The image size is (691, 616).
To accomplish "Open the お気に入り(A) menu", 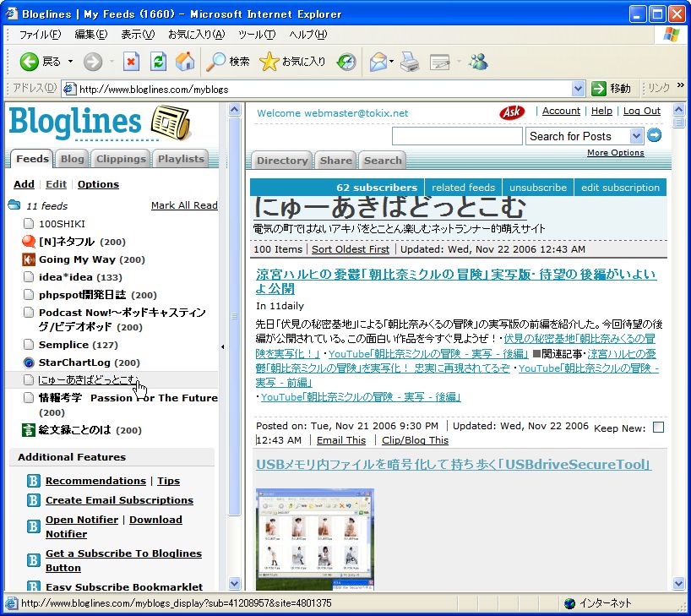I will click(x=197, y=35).
